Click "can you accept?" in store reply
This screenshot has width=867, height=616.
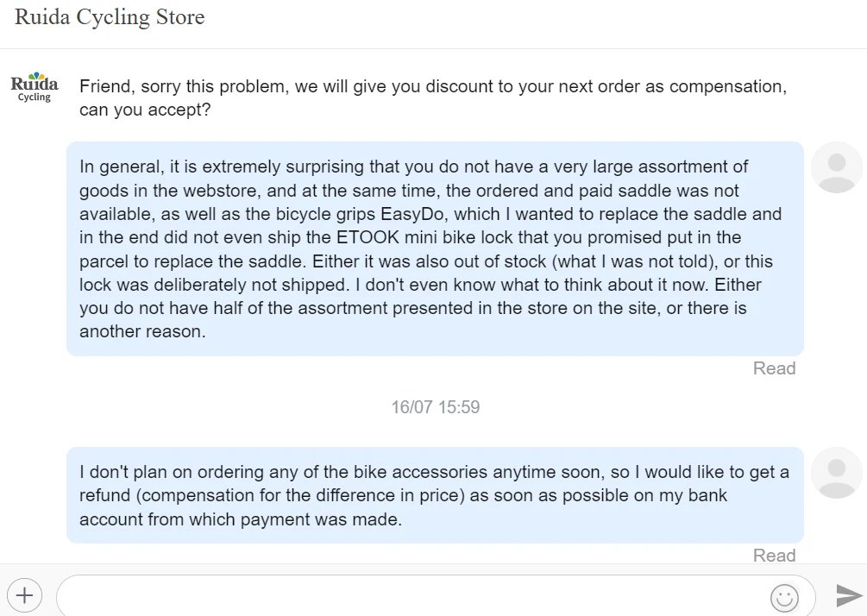point(145,110)
